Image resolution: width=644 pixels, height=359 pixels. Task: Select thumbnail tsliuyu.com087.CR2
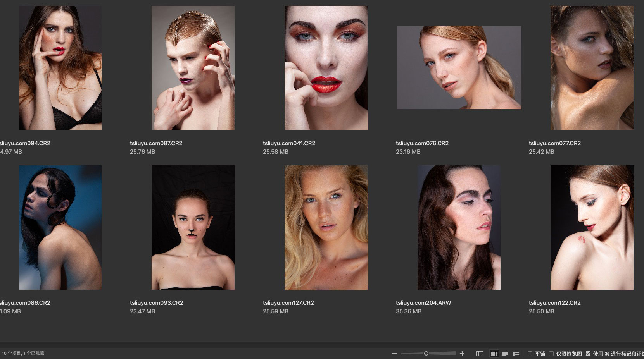tap(193, 68)
